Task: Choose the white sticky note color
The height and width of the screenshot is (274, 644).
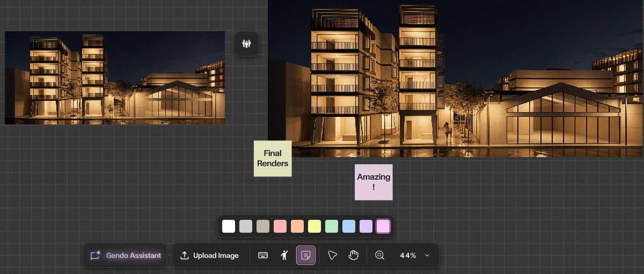Action: pyautogui.click(x=229, y=226)
